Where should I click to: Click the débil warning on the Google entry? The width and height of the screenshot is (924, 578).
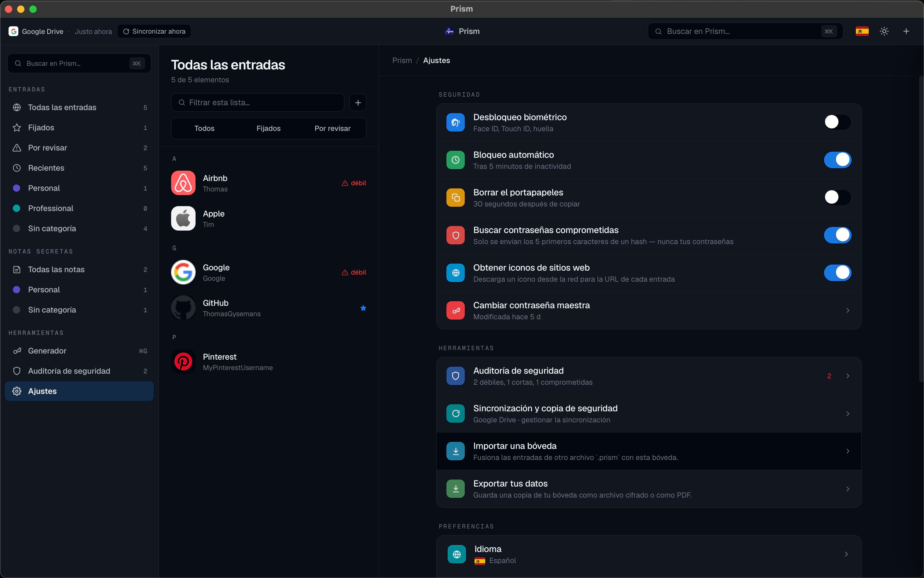pos(354,272)
